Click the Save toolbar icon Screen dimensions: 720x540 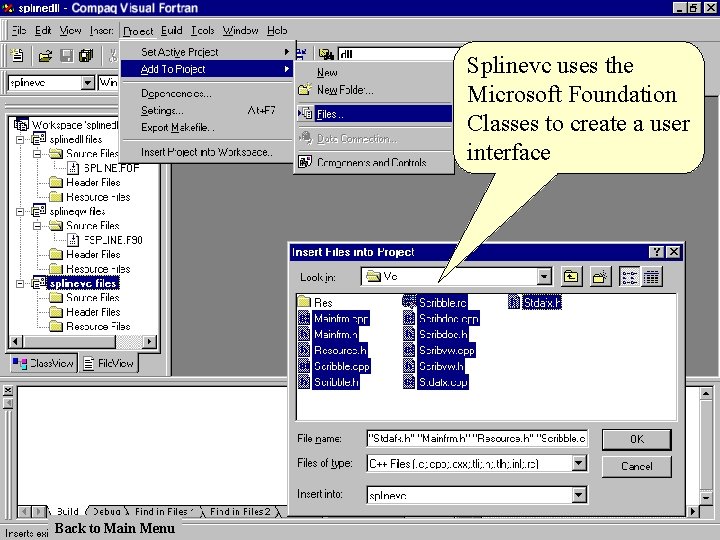(67, 56)
